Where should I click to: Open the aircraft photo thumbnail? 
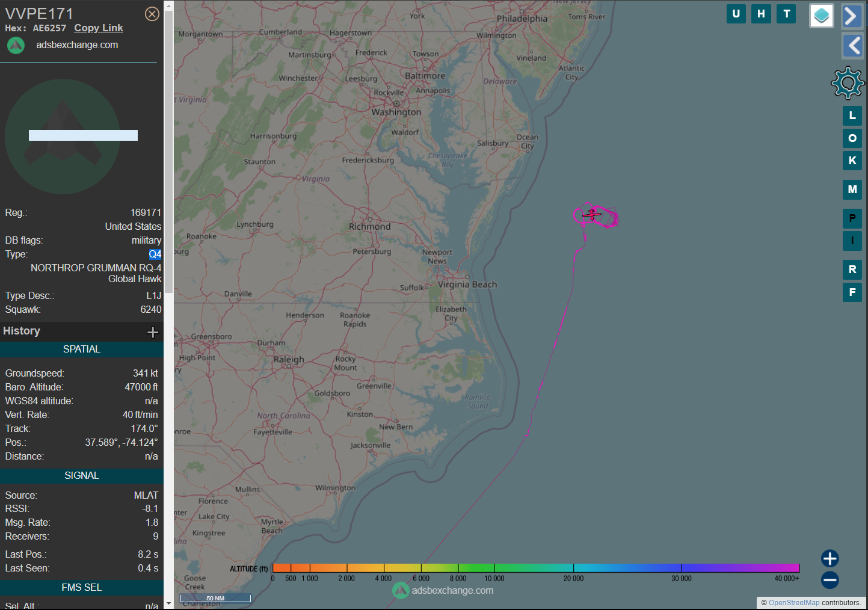pos(63,137)
